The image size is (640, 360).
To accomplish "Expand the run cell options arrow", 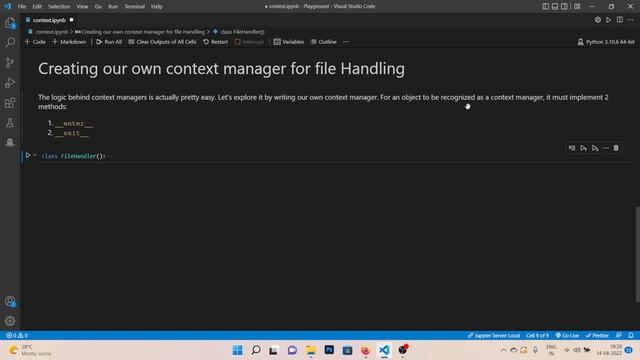I will coord(35,156).
